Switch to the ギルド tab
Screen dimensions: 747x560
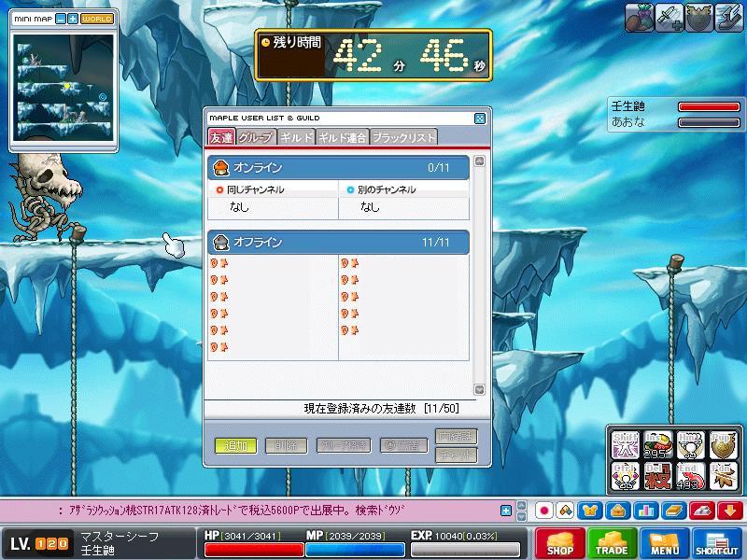tap(296, 137)
